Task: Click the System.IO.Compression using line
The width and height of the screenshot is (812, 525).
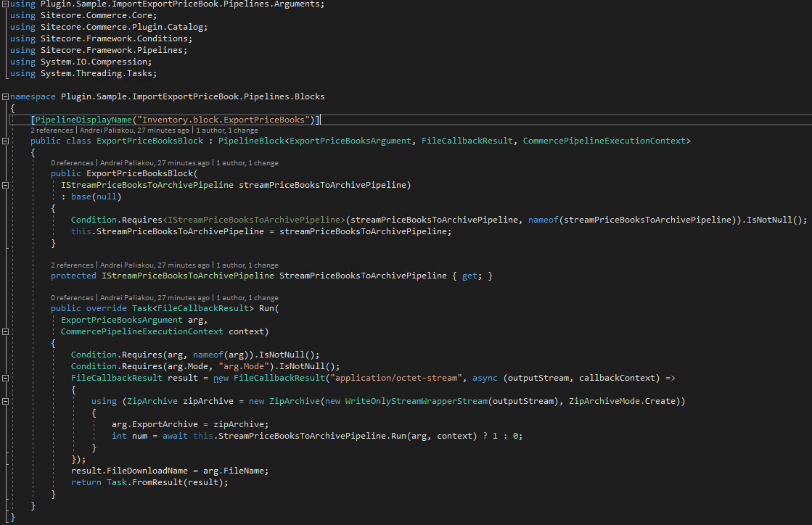Action: (81, 62)
